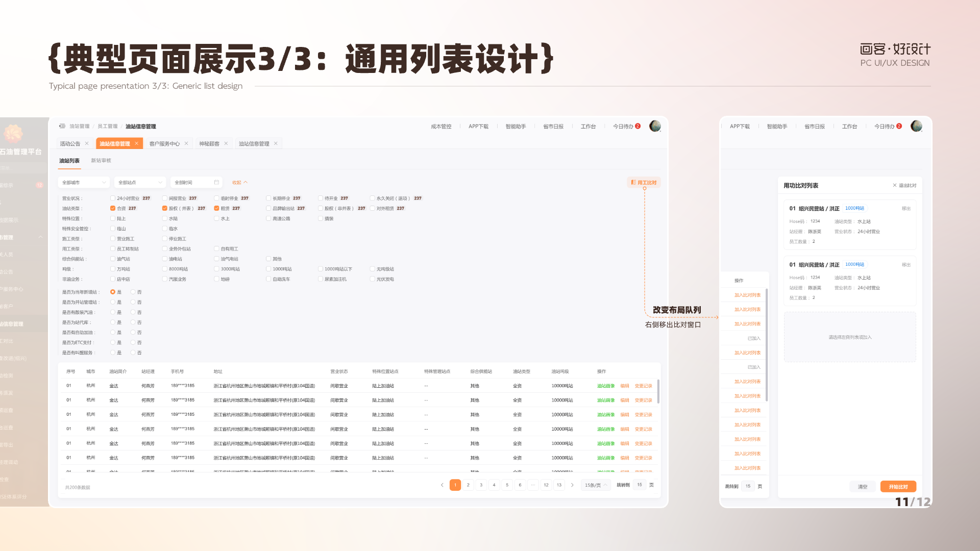Uncheck the 合资 checkbox
Image resolution: width=980 pixels, height=551 pixels.
[113, 208]
